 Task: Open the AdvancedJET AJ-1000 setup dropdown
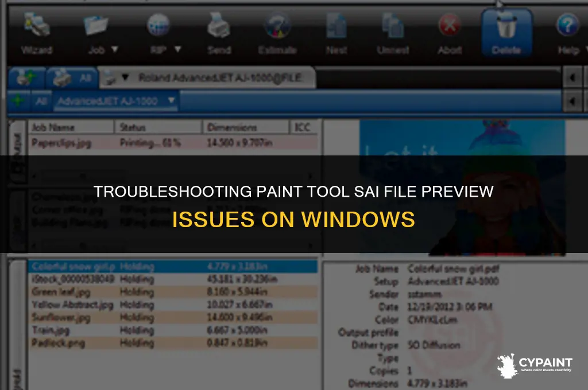coord(116,101)
